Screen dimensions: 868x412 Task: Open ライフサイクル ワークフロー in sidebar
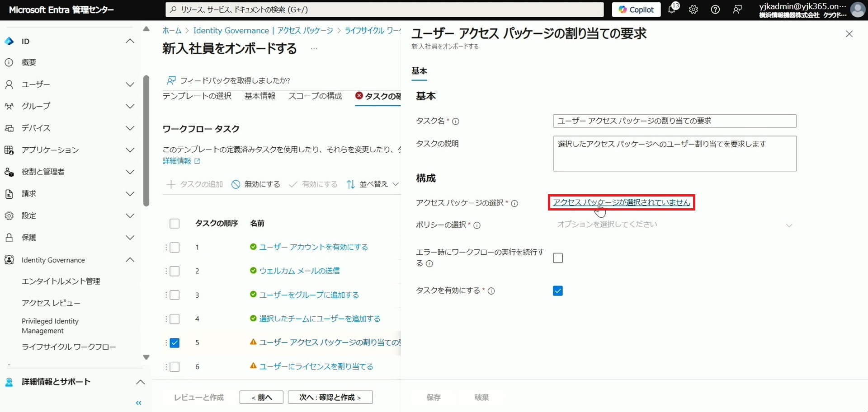click(69, 347)
